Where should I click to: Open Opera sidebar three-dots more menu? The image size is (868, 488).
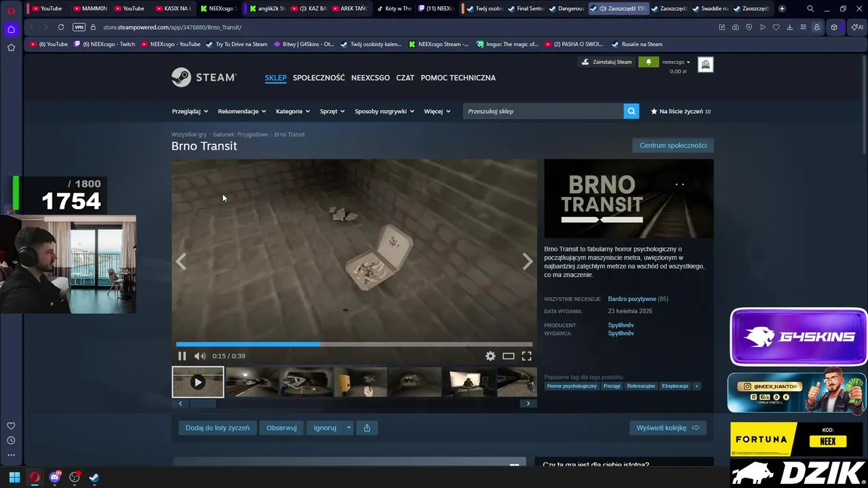click(11, 455)
